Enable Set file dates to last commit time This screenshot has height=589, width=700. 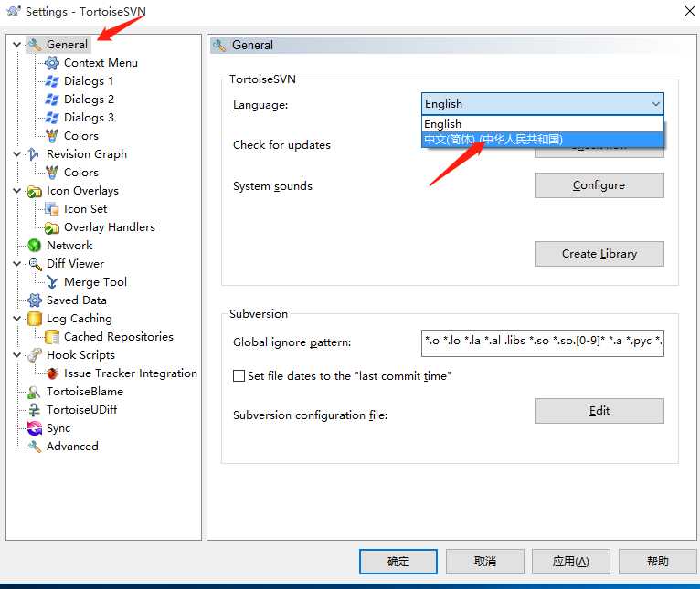click(x=239, y=376)
